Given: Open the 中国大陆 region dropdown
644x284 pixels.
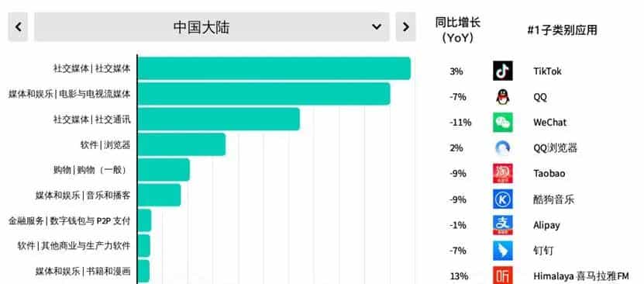Looking at the screenshot, I should [x=212, y=26].
